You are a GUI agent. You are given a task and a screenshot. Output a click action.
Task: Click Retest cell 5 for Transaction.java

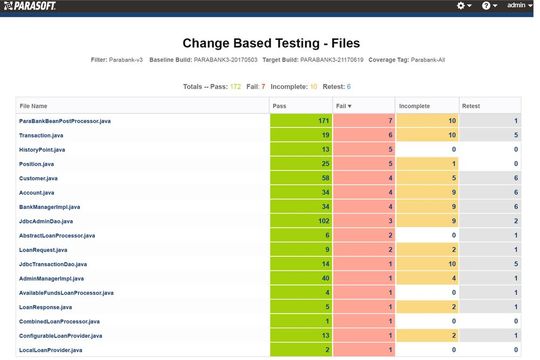(x=490, y=135)
